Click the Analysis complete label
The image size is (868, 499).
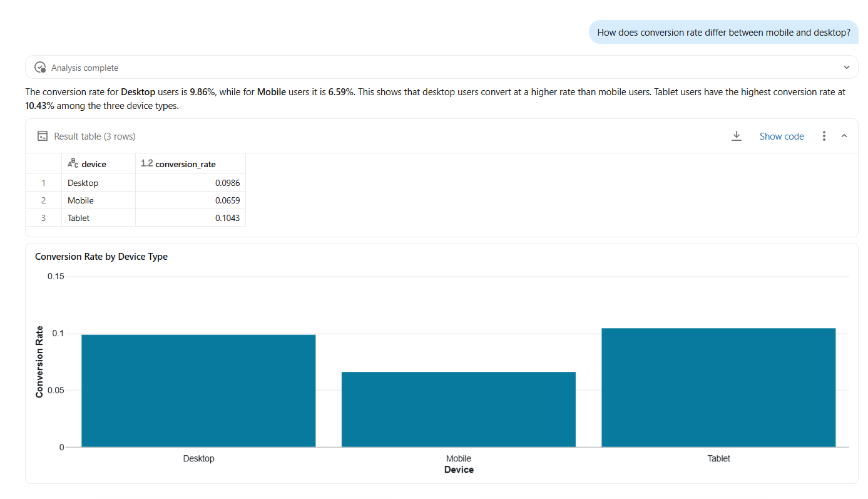coord(84,68)
